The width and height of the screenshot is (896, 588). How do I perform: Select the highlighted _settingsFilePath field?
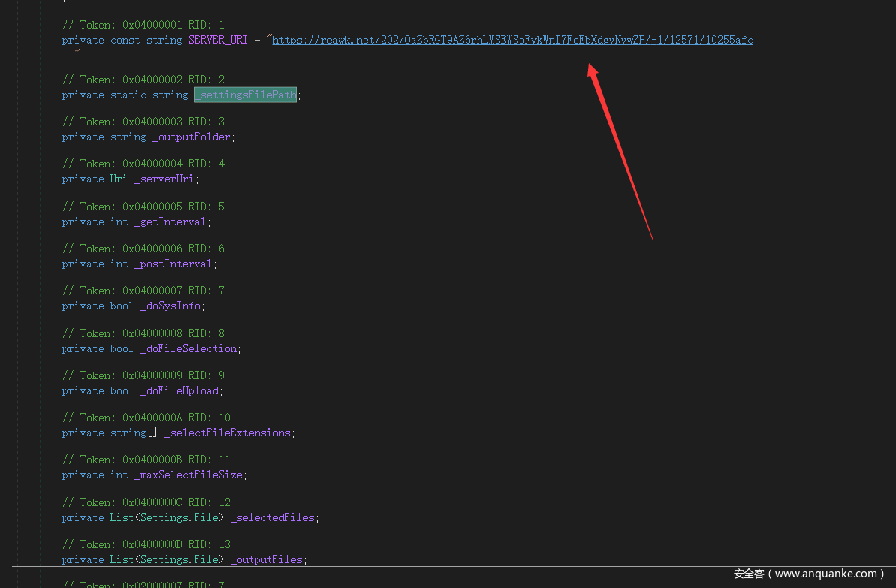coord(246,95)
